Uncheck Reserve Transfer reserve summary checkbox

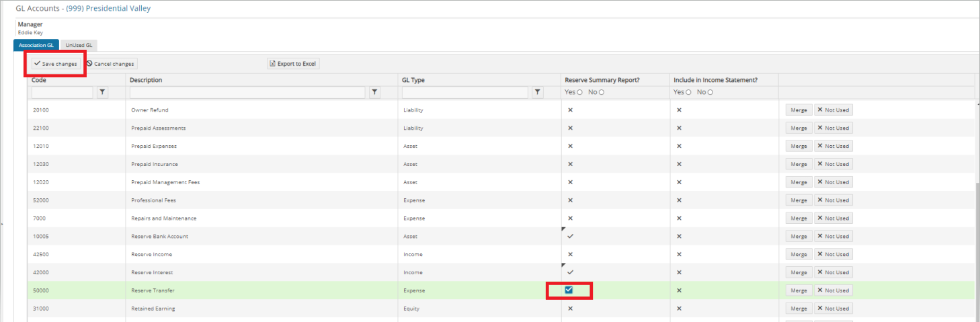pos(569,290)
